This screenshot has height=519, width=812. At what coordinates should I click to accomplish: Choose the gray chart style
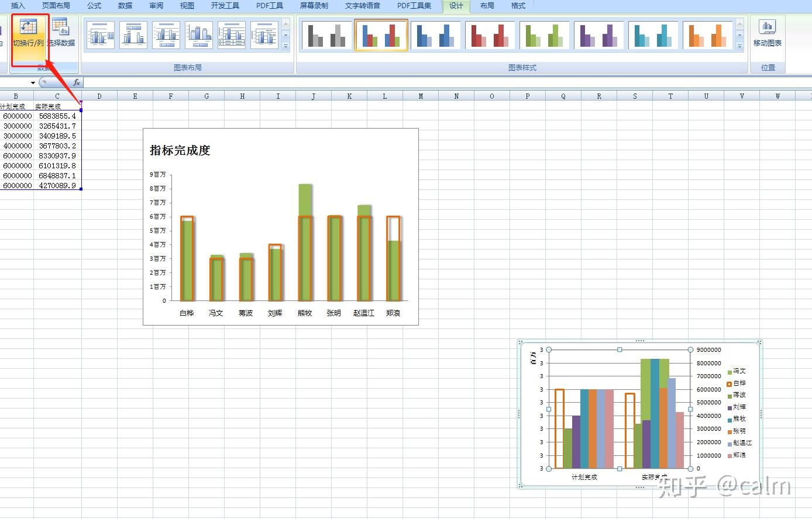tap(326, 35)
